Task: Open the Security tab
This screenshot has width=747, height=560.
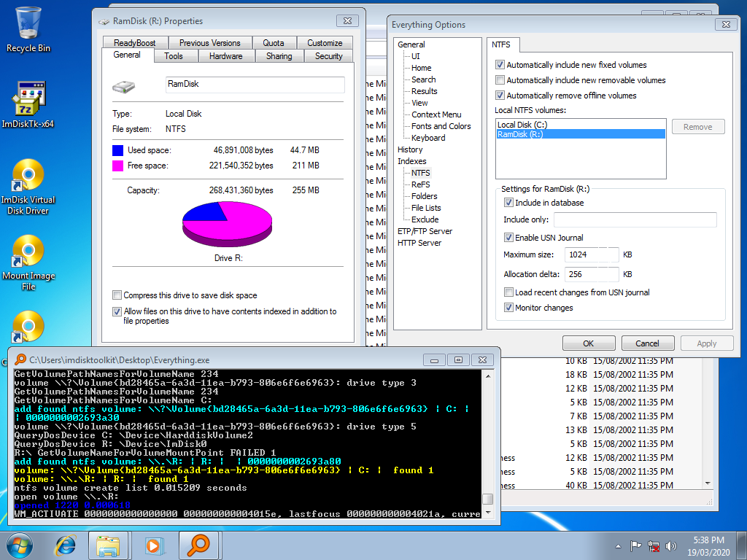Action: coord(329,56)
